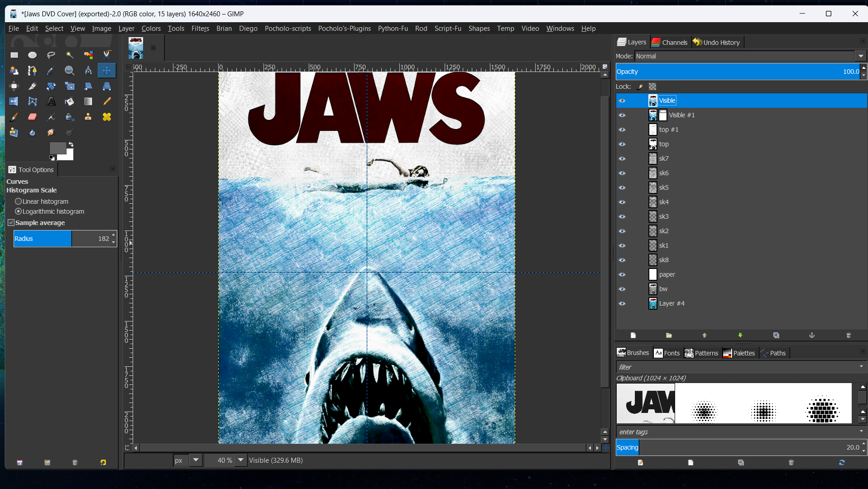Image resolution: width=868 pixels, height=489 pixels.
Task: Click the lower layer green arrow
Action: [740, 335]
